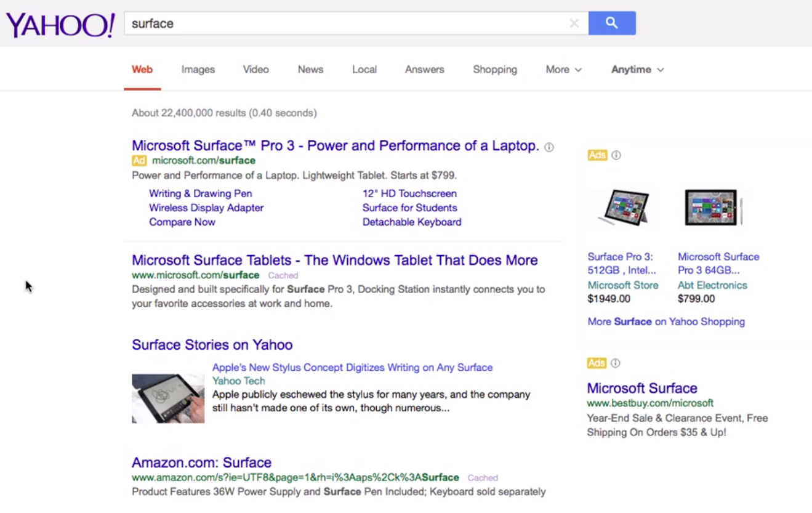The width and height of the screenshot is (812, 513).
Task: Open the stylus tablet story thumbnail
Action: [168, 398]
